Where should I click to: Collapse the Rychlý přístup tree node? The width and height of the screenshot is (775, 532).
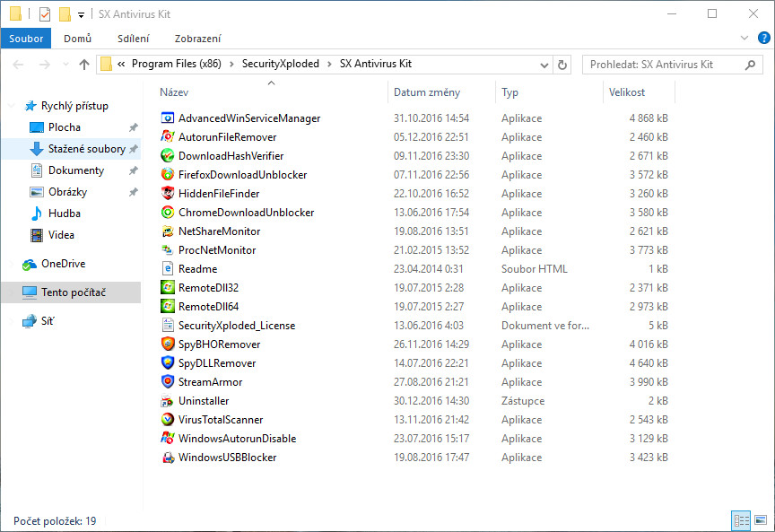click(12, 106)
